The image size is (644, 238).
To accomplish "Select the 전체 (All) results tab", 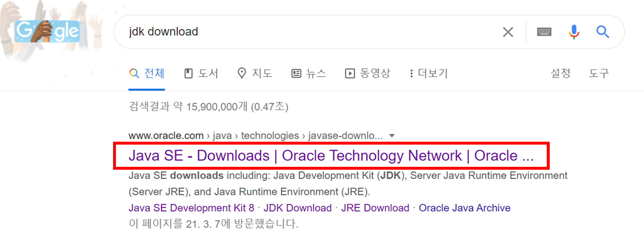I will click(147, 73).
